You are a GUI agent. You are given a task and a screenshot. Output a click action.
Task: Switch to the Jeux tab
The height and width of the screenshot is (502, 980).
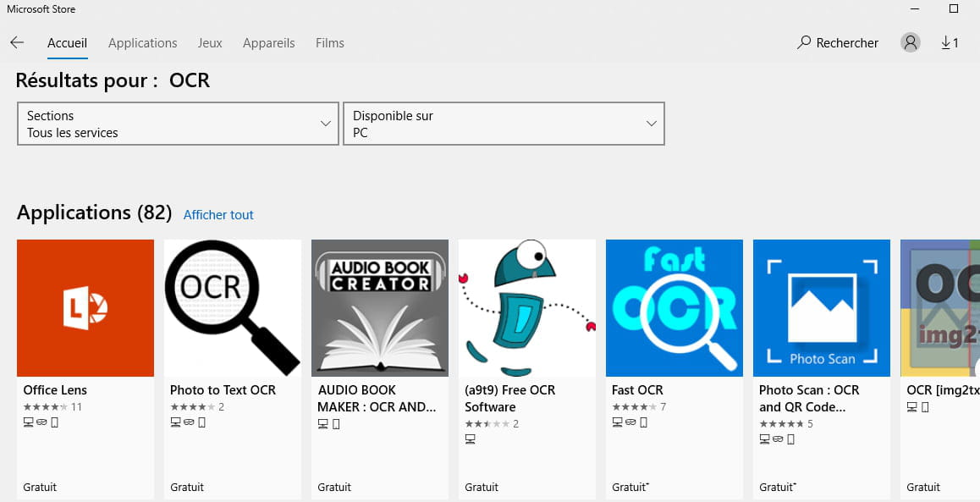[x=210, y=42]
